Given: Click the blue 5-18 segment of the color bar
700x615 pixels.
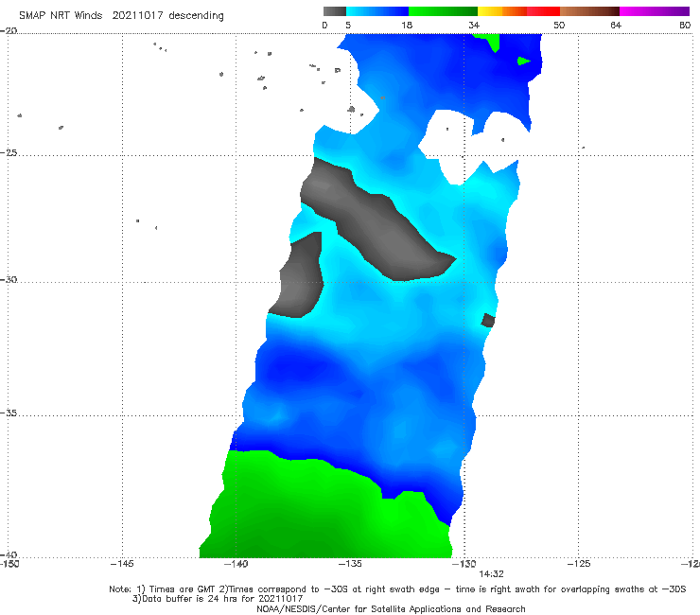Looking at the screenshot, I should 377,11.
